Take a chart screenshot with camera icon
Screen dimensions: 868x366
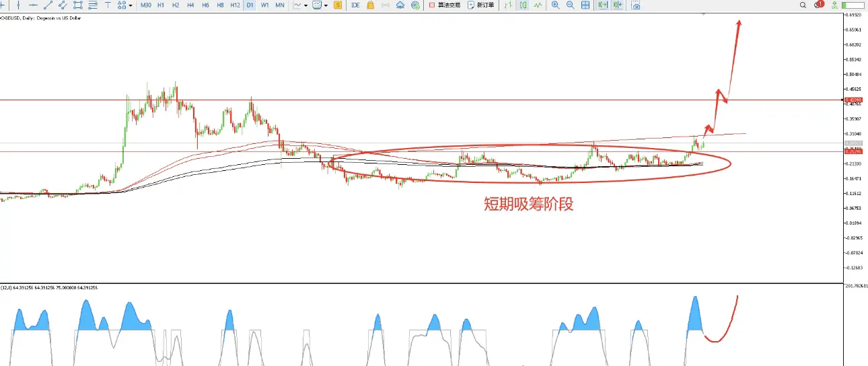click(x=635, y=5)
